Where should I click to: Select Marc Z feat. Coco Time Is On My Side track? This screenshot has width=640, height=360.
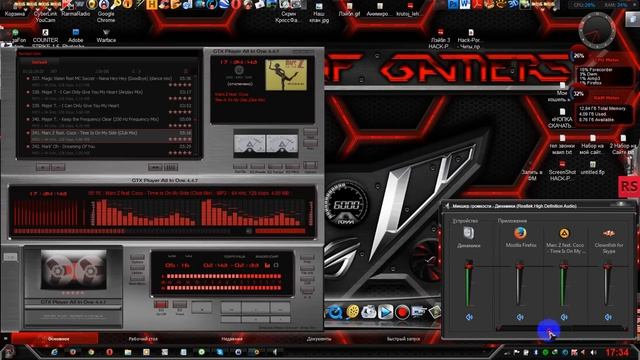point(110,136)
